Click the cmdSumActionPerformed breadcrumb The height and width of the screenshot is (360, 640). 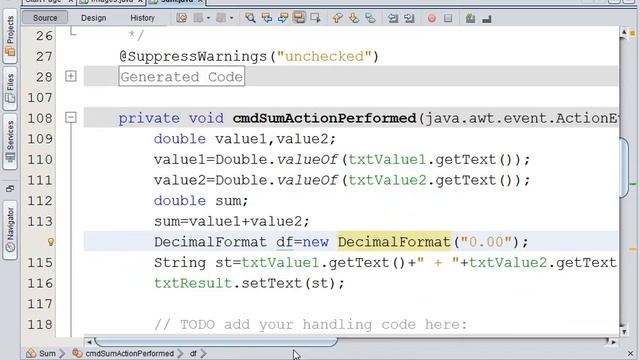point(124,353)
